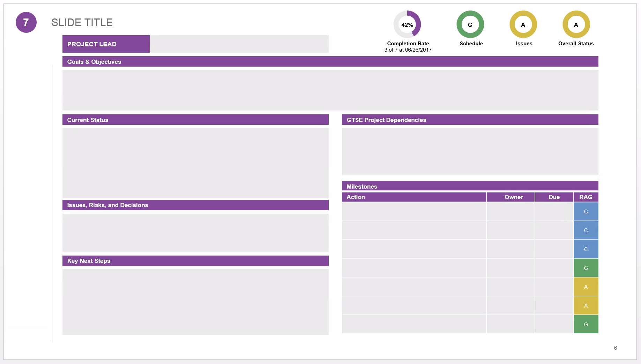Click the PROJECT LEAD header box

106,44
